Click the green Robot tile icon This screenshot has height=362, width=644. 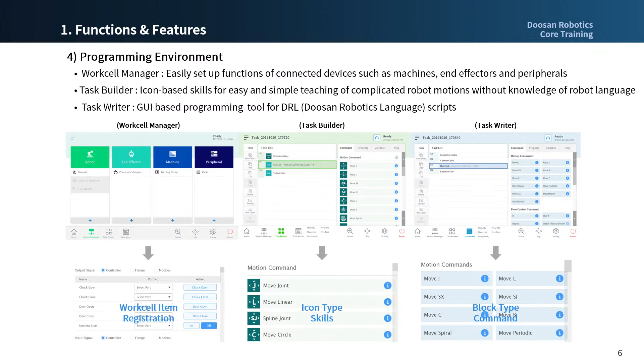pos(90,154)
